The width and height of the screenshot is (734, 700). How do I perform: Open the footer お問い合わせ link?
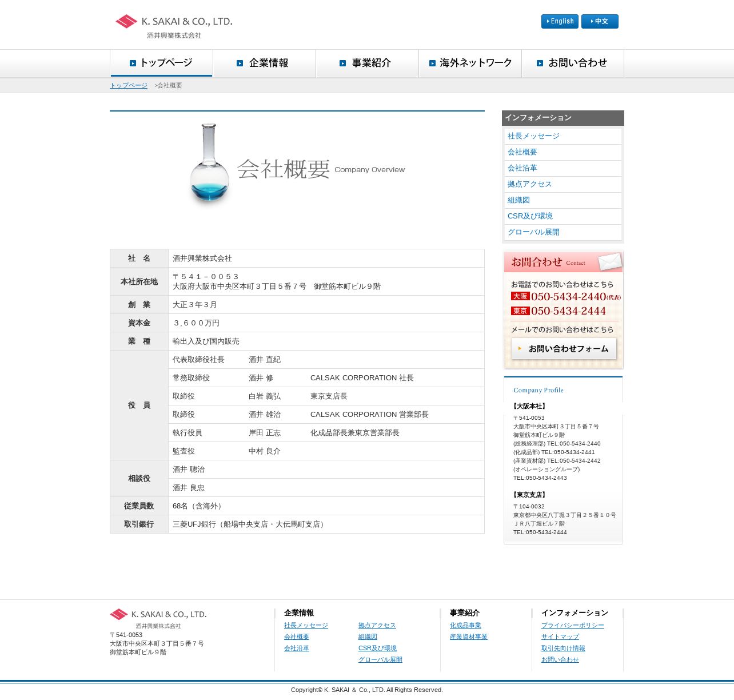[560, 660]
